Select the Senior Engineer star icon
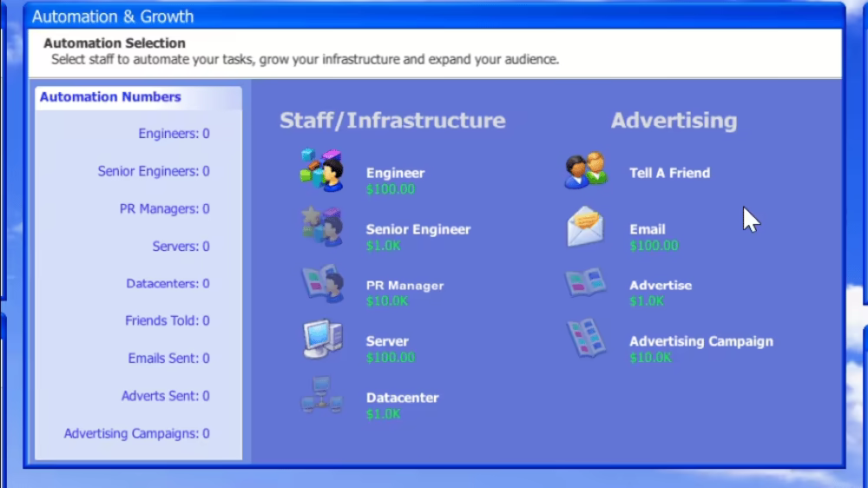868x488 pixels. coord(322,227)
